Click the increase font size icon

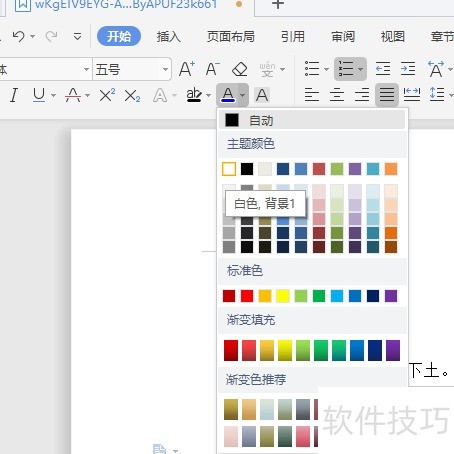click(x=187, y=69)
